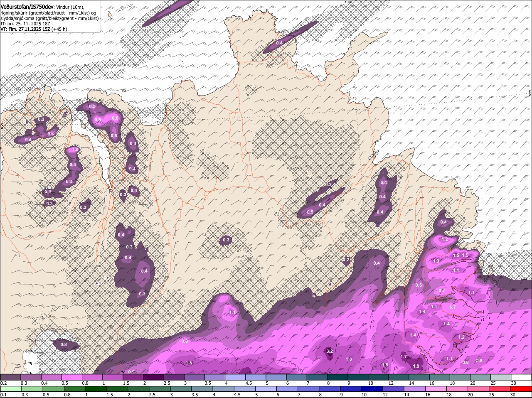Click the 4.5 label on the green-blue rain scale
532x398 pixels.
237,395
